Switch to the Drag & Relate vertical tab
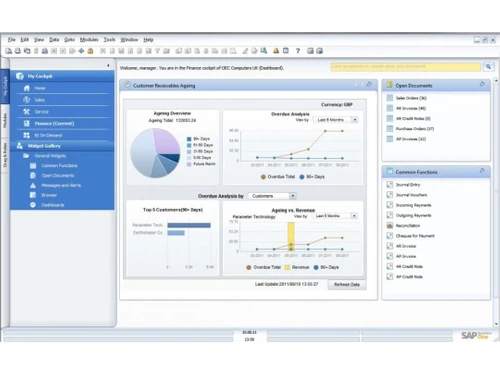 coord(5,155)
